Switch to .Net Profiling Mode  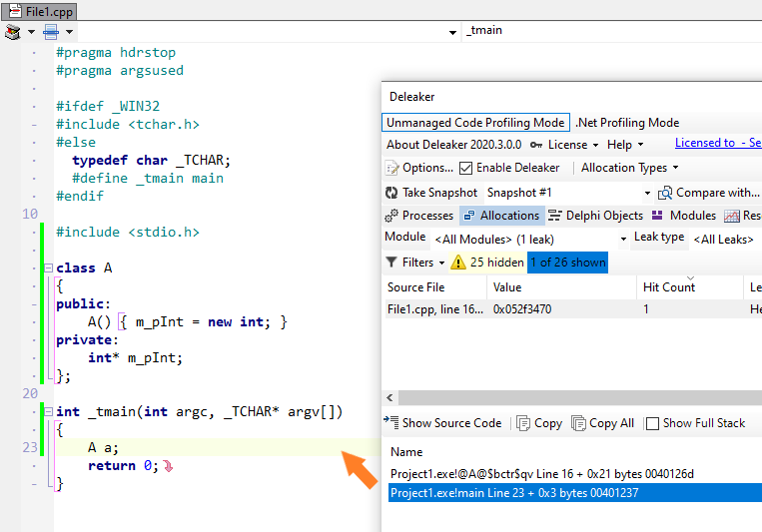tap(627, 123)
